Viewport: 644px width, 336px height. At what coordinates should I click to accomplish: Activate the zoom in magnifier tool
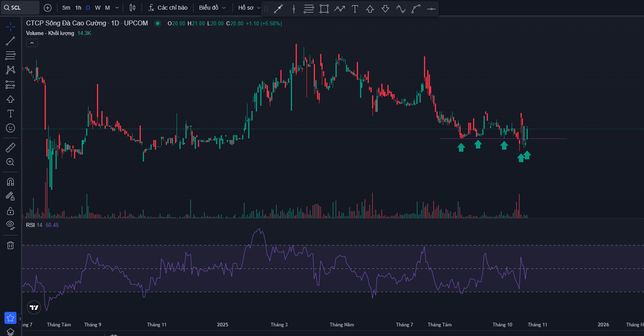[10, 162]
